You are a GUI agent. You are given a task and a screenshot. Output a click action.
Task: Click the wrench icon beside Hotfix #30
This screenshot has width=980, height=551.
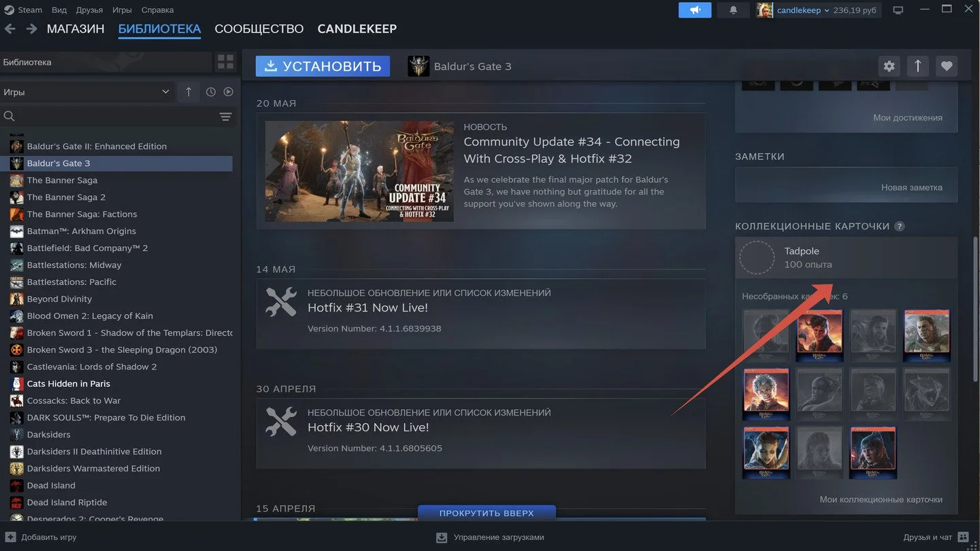click(281, 422)
